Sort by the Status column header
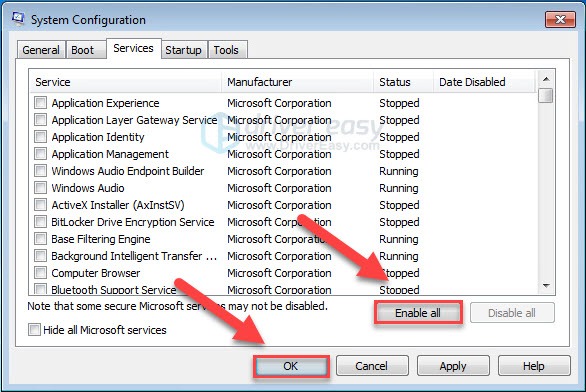 point(404,82)
